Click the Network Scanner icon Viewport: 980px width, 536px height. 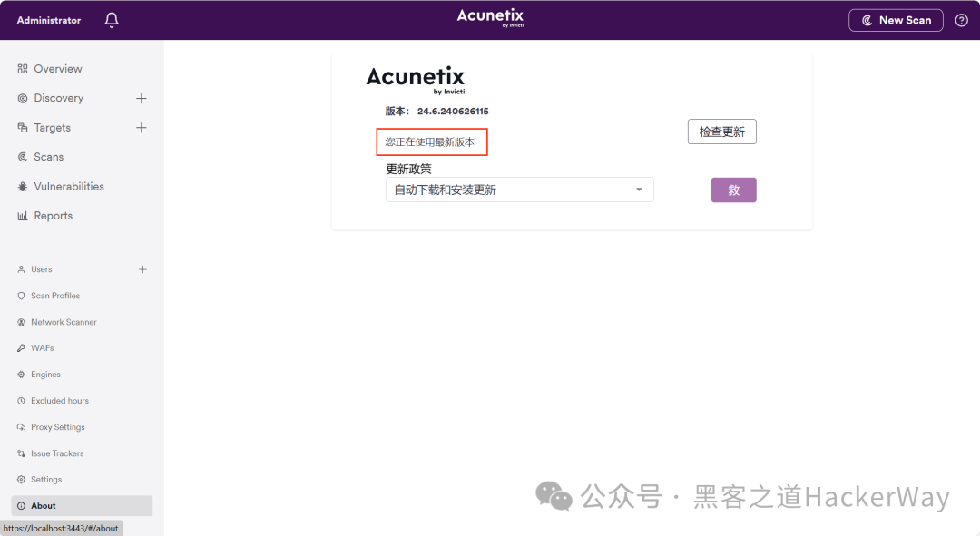coord(21,322)
